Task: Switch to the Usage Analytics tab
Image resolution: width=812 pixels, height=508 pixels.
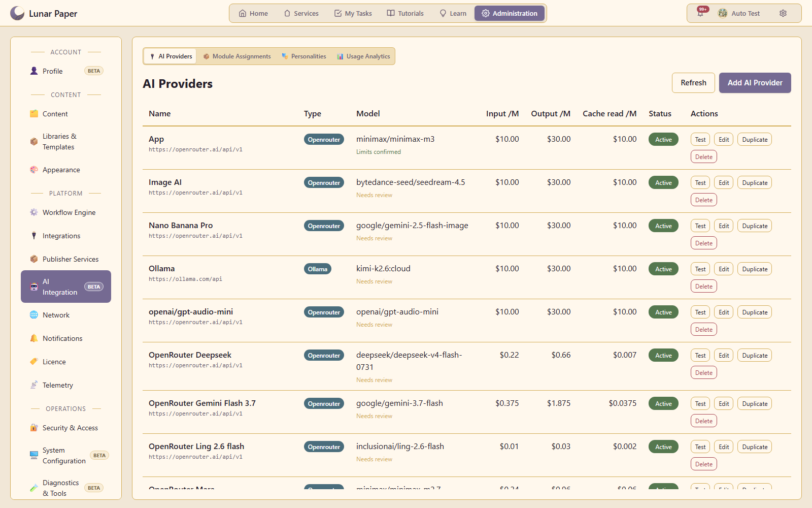Action: coord(363,56)
